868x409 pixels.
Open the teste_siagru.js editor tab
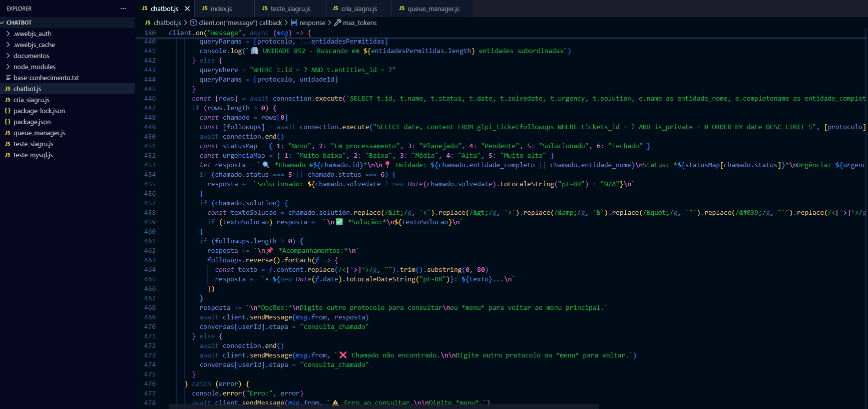click(x=290, y=9)
